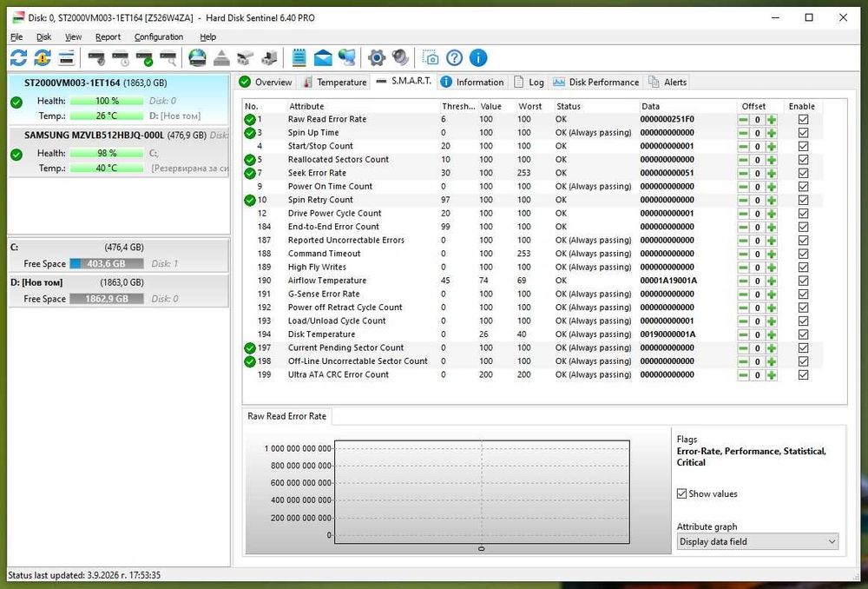Click green plus offset for Disk Temperature
The width and height of the screenshot is (868, 589).
click(x=772, y=334)
